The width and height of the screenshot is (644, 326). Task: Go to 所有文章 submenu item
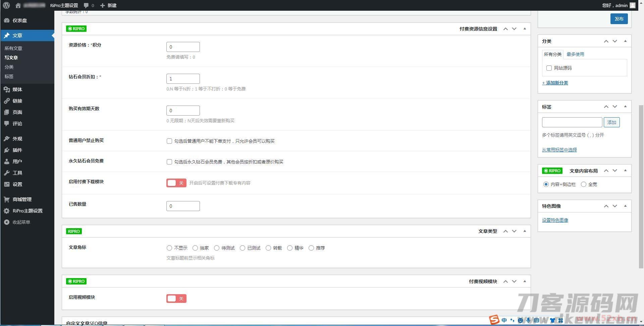click(x=13, y=48)
